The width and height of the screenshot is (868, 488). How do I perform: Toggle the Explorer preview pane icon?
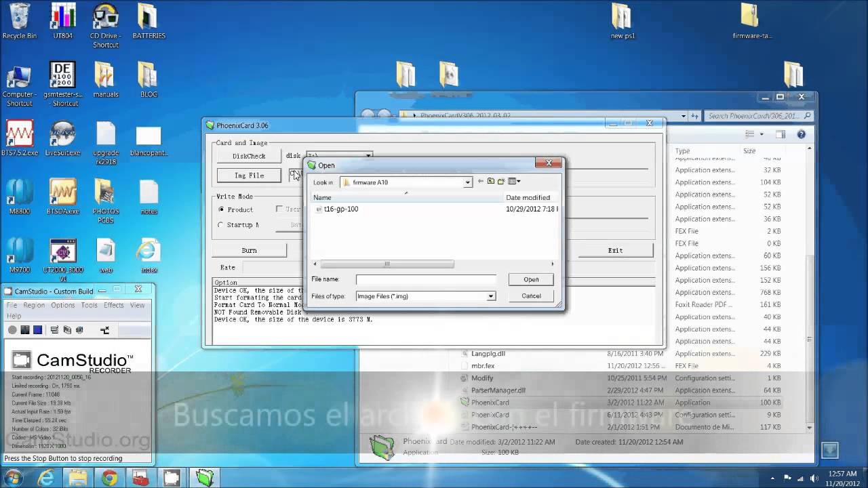(781, 135)
